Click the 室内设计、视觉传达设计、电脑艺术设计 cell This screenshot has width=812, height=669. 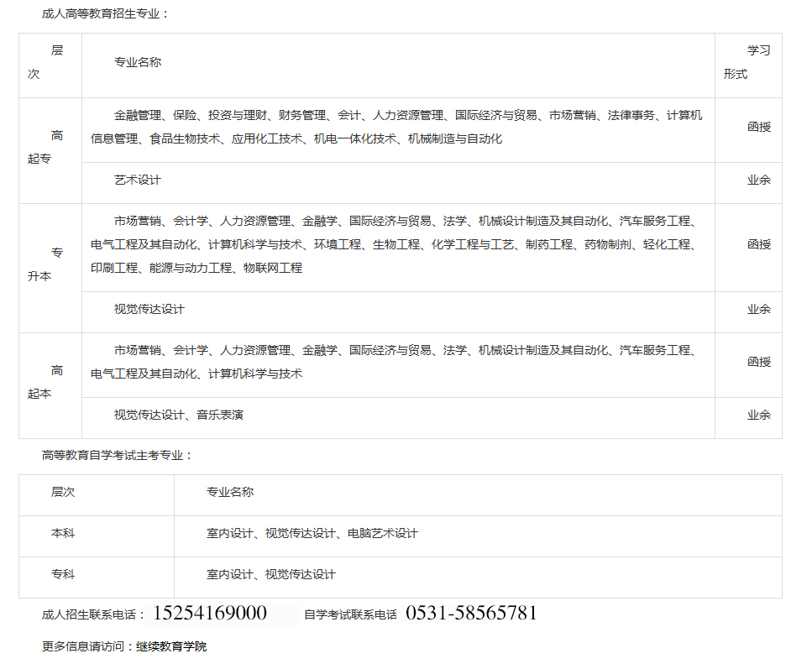point(478,536)
